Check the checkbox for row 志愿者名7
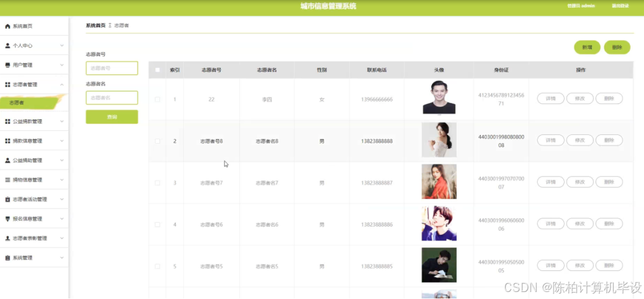Viewport: 644px width, 299px height. point(157,183)
